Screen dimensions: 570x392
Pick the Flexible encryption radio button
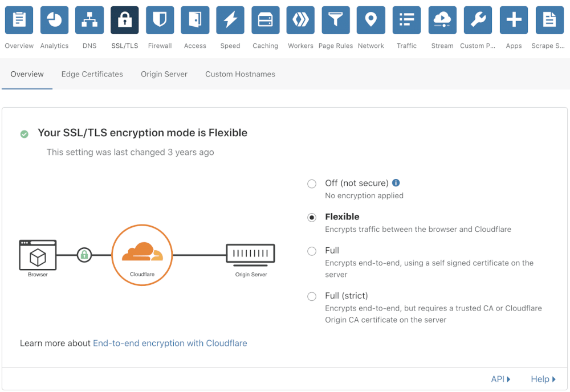tap(312, 217)
